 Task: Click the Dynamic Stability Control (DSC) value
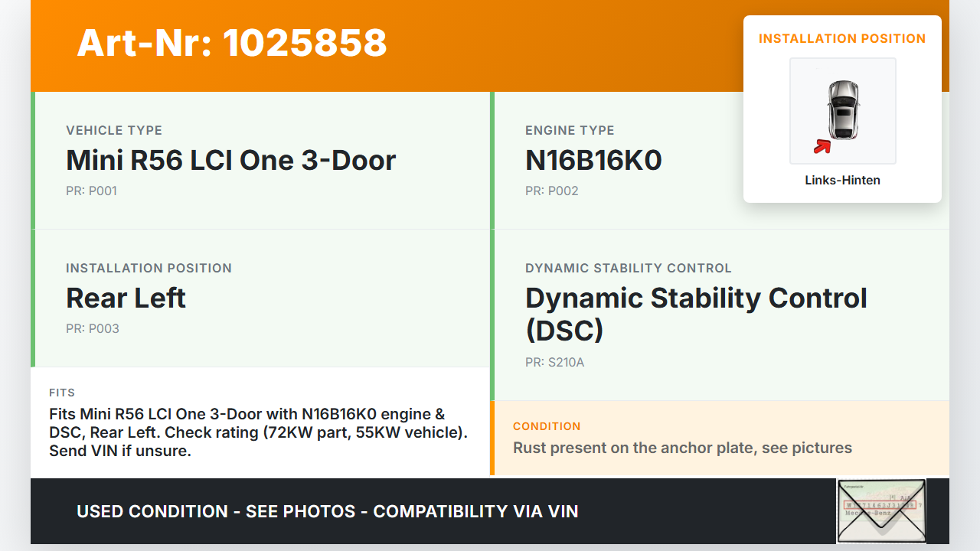coord(696,314)
